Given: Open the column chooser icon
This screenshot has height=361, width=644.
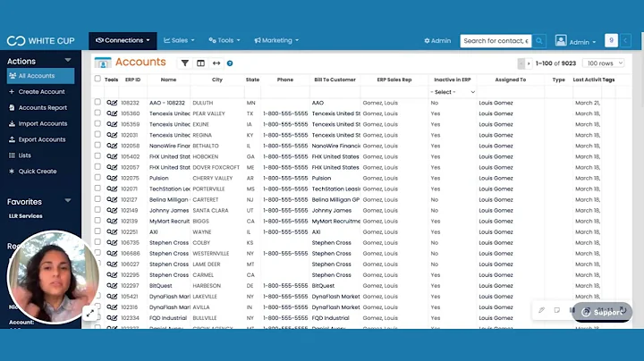Looking at the screenshot, I should click(x=200, y=63).
